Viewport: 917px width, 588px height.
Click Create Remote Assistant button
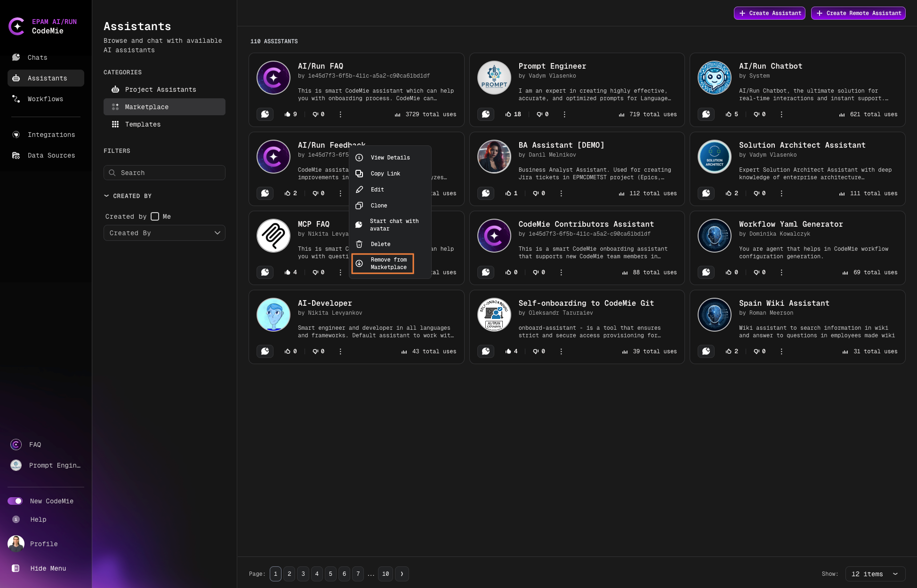coord(858,13)
